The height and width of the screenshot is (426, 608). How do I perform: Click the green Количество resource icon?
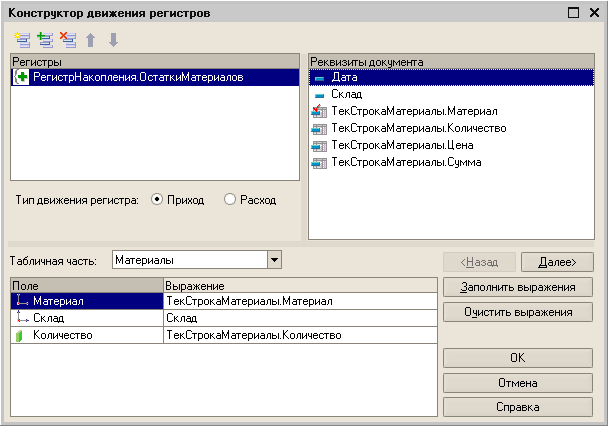point(19,335)
